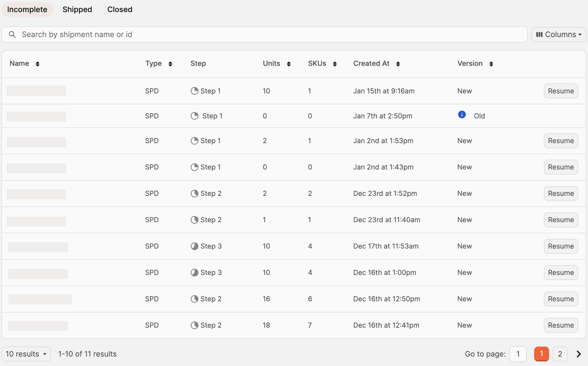
Task: Click shipment name in Jan 7th row
Action: tap(36, 116)
